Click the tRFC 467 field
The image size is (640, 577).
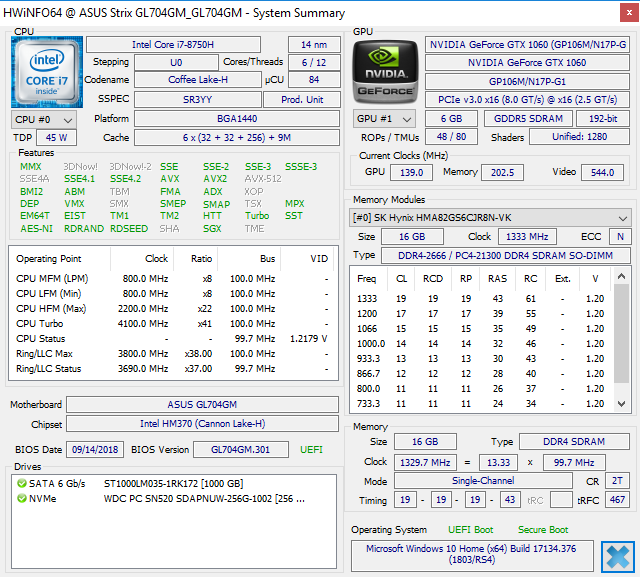[618, 499]
